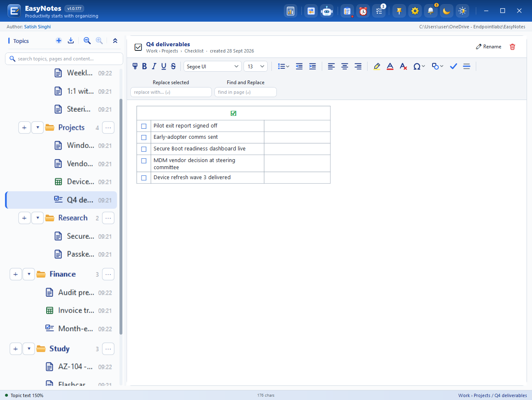Insert a horizontal line with the lines icon
The width and height of the screenshot is (532, 400).
tap(467, 66)
